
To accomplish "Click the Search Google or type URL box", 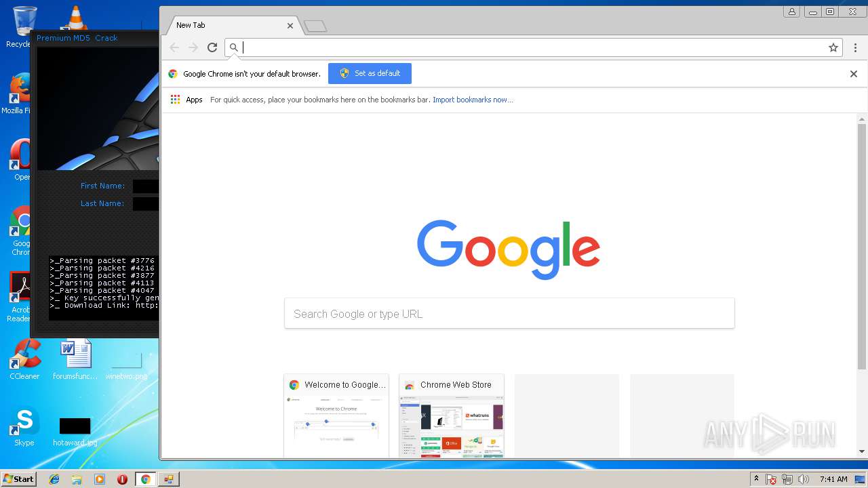I will 509,314.
